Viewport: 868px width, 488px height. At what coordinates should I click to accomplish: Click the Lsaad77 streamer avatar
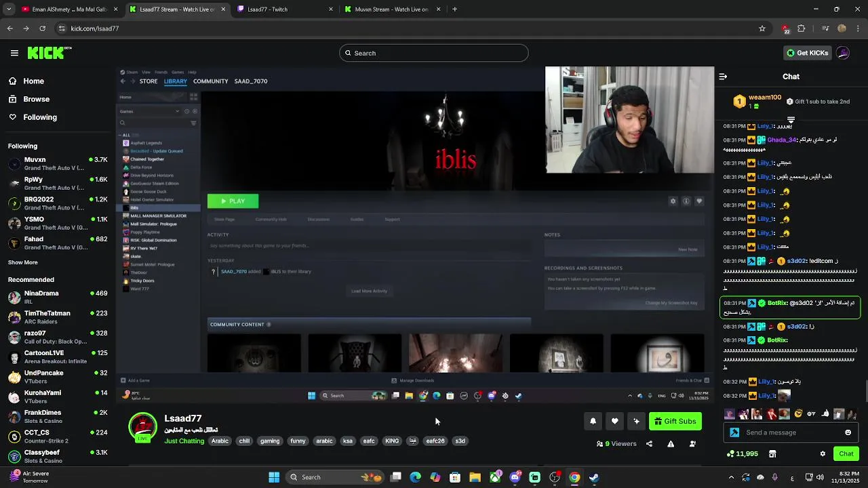pyautogui.click(x=142, y=428)
